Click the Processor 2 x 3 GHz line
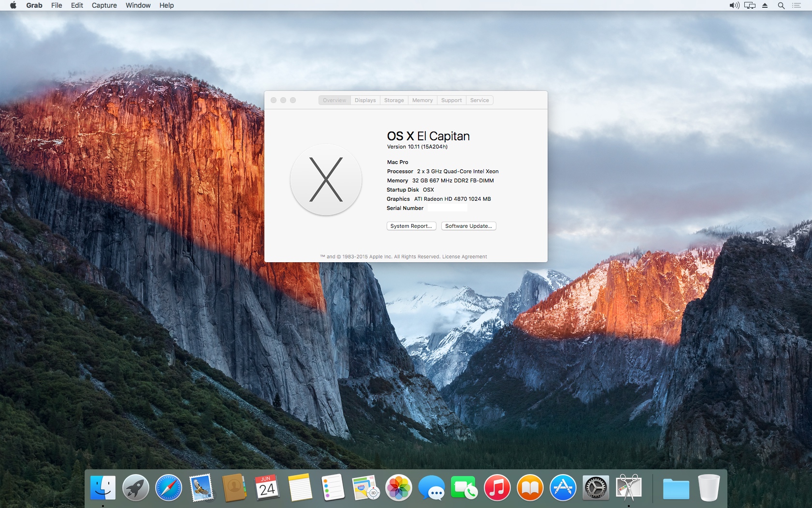This screenshot has width=812, height=508. [443, 171]
